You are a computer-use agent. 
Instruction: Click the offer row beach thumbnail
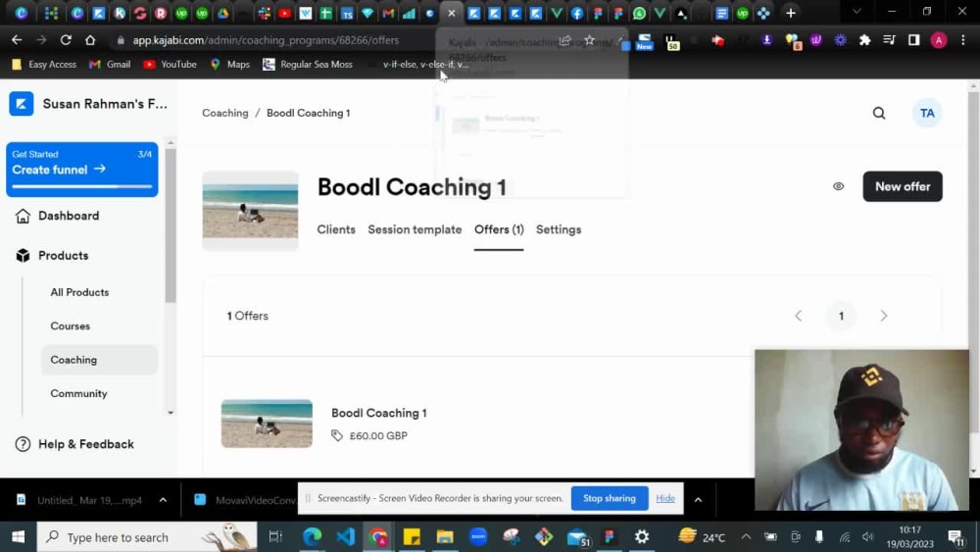(x=267, y=424)
